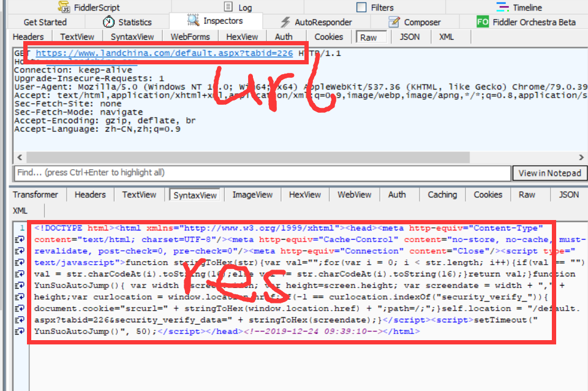
Task: Click line number 1 in response gutter
Action: [22, 228]
